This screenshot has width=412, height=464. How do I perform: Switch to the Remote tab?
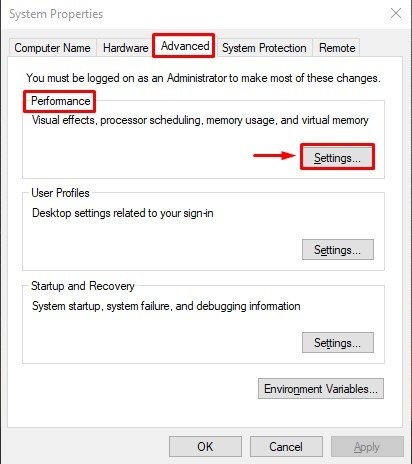(337, 48)
